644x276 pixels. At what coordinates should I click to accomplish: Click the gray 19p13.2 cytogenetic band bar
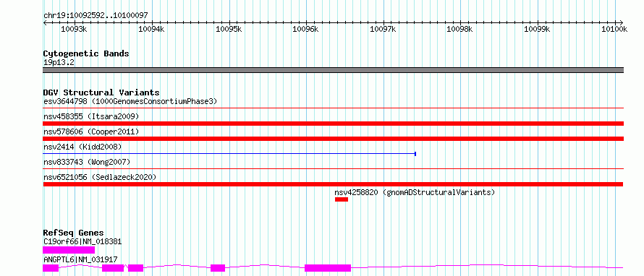point(333,70)
